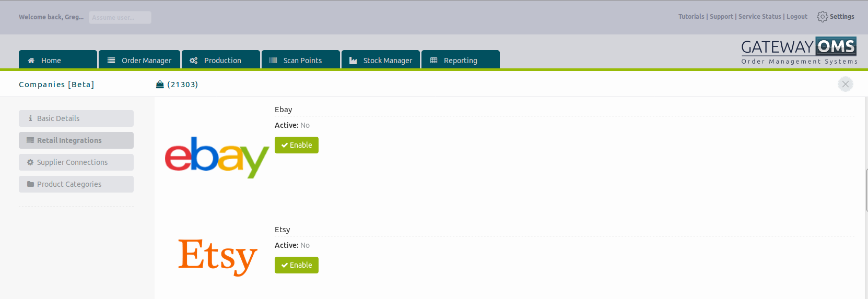The height and width of the screenshot is (299, 868).
Task: Click the Production gears icon
Action: pos(194,61)
